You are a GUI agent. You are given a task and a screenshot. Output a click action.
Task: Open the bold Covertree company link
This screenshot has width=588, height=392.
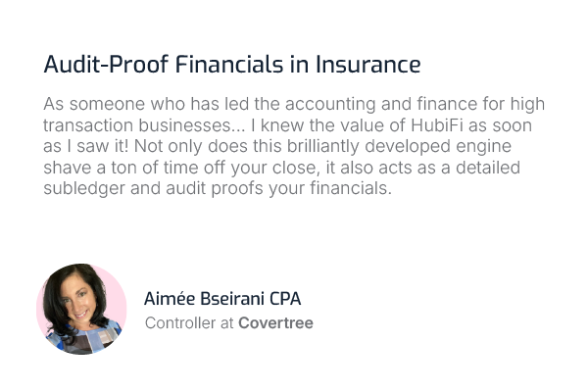[x=275, y=323]
